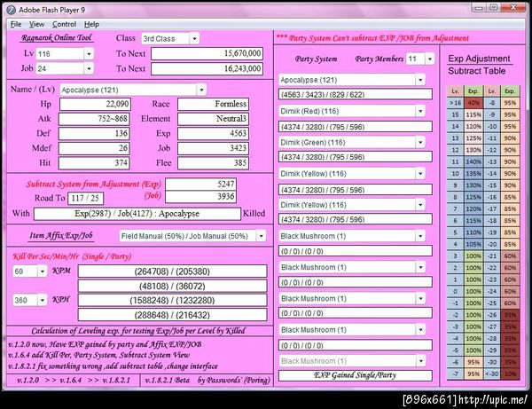Click the Element field Neutral3
This screenshot has width=532, height=409.
(x=213, y=119)
